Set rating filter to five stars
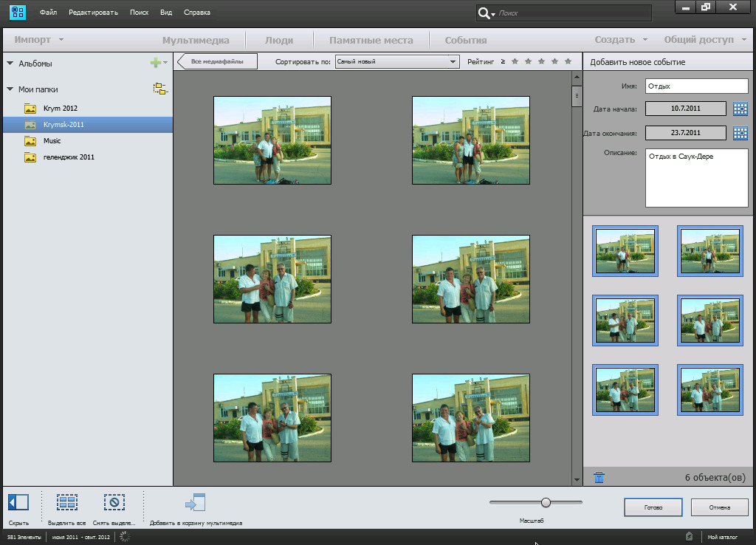 (x=568, y=62)
